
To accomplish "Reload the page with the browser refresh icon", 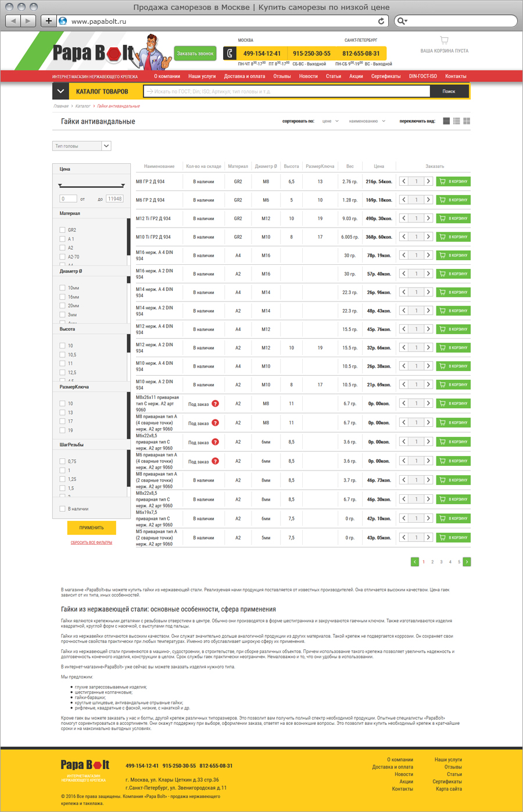I will [381, 21].
